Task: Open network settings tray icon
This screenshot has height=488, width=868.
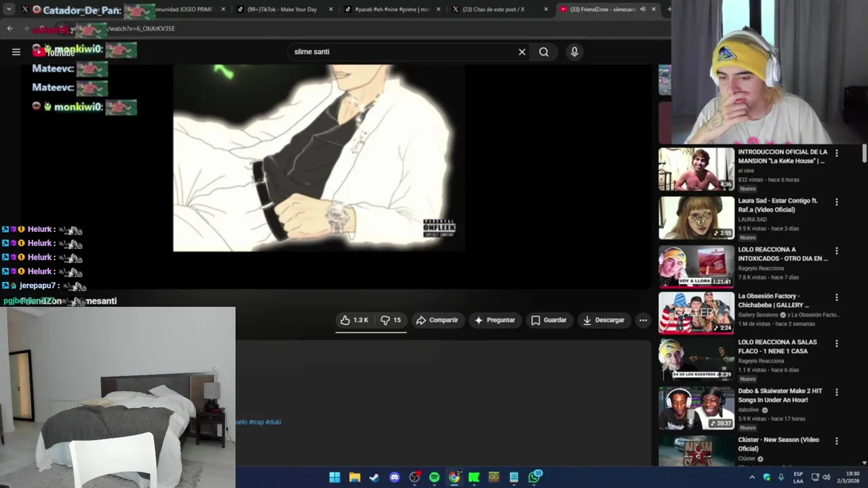Action: (815, 477)
